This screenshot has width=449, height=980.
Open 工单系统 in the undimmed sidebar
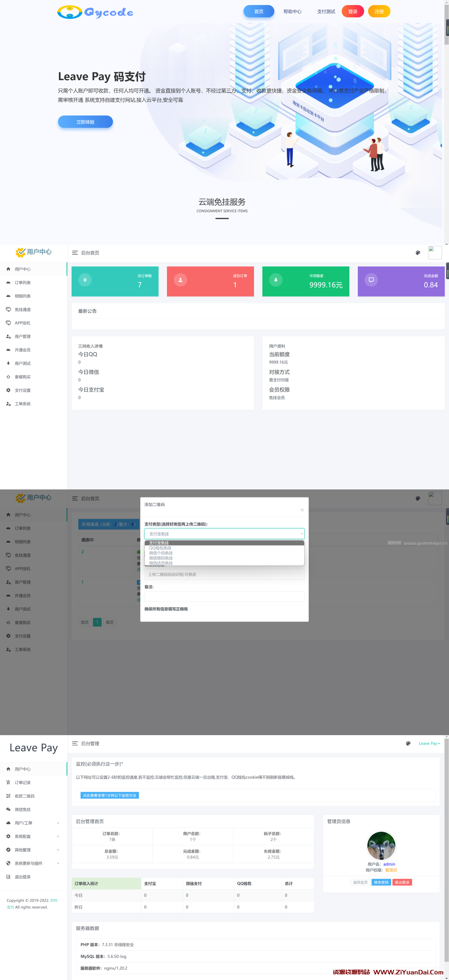click(23, 404)
